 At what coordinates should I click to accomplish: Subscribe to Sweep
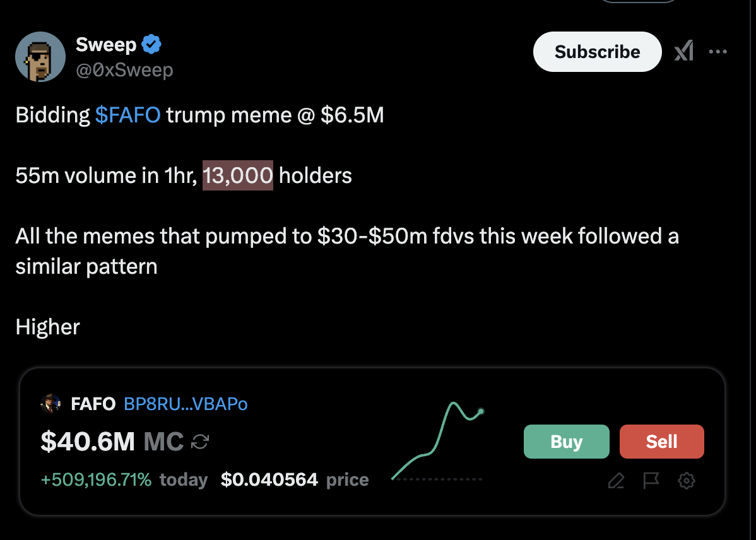point(598,52)
